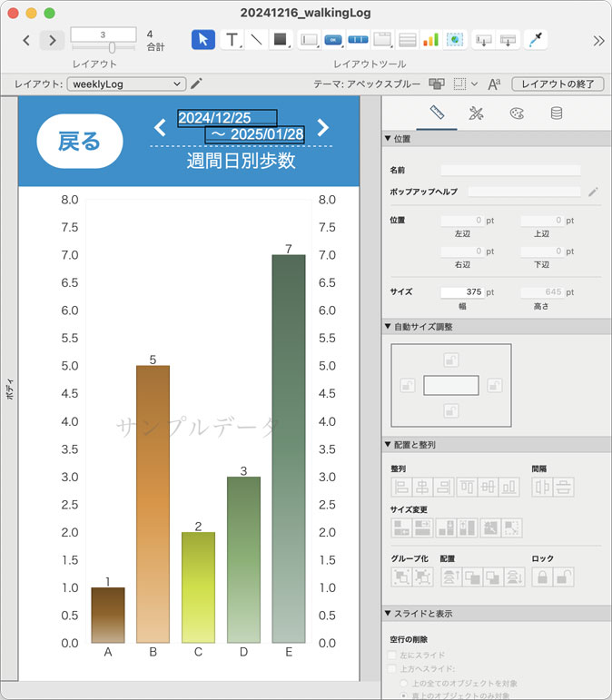Show the formatting bar with Aa icon
The height and width of the screenshot is (700, 612).
point(494,84)
